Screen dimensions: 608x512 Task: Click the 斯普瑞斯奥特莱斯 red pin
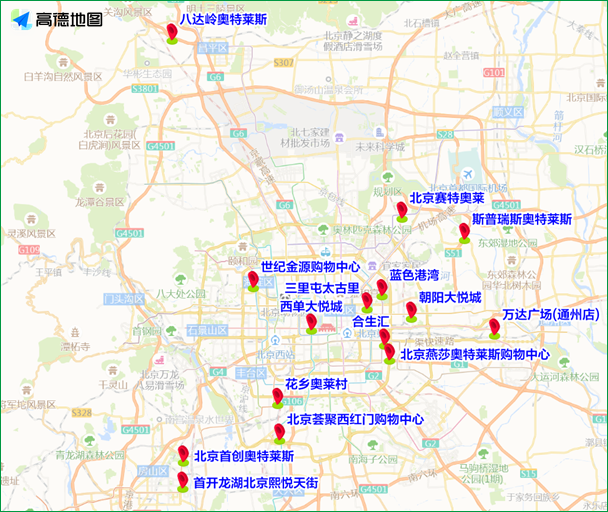464,234
